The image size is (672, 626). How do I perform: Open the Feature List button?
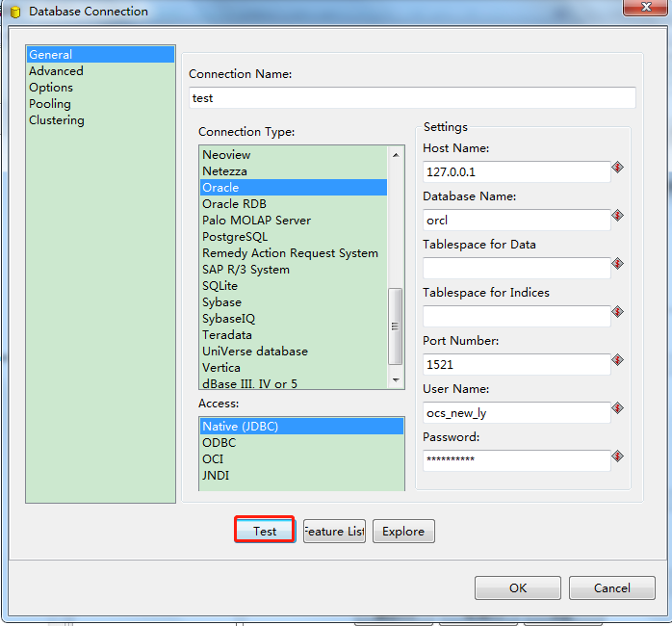tap(334, 532)
